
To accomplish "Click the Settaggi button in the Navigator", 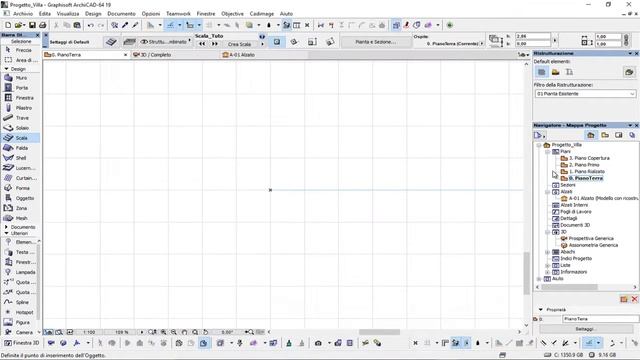I will coord(585,329).
